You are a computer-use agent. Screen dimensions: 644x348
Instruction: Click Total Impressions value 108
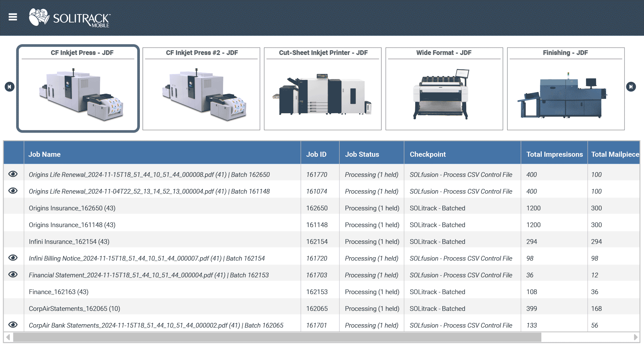click(532, 292)
